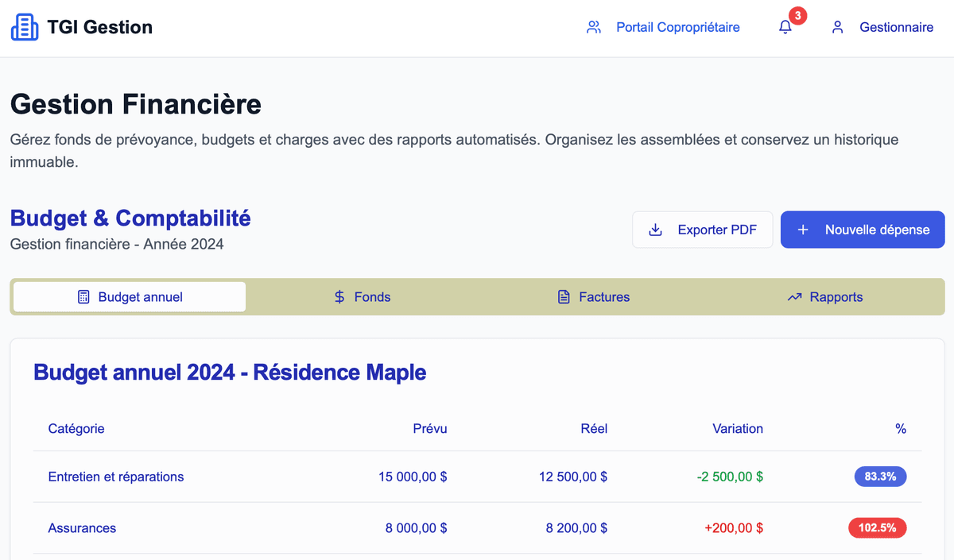Click the Portail Copropriétaire people icon

click(593, 28)
